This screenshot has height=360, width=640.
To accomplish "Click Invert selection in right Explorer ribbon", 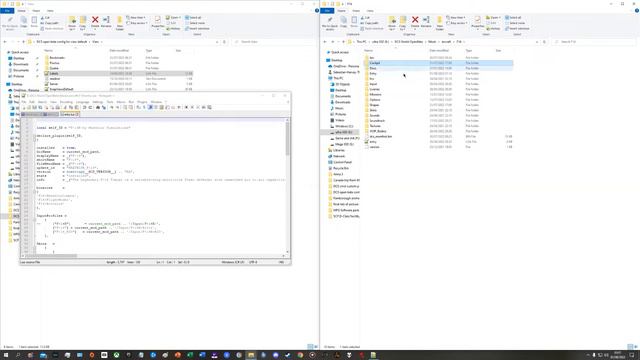I will [516, 29].
